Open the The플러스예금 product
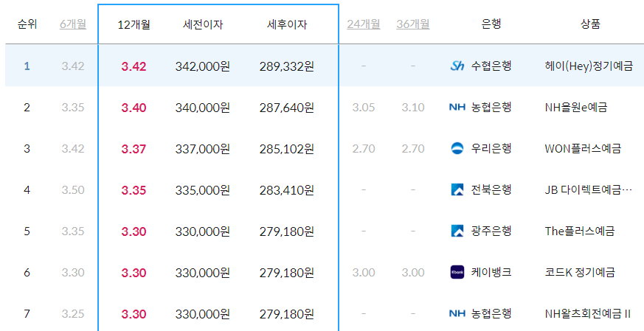Image resolution: width=644 pixels, height=331 pixels. coord(580,231)
